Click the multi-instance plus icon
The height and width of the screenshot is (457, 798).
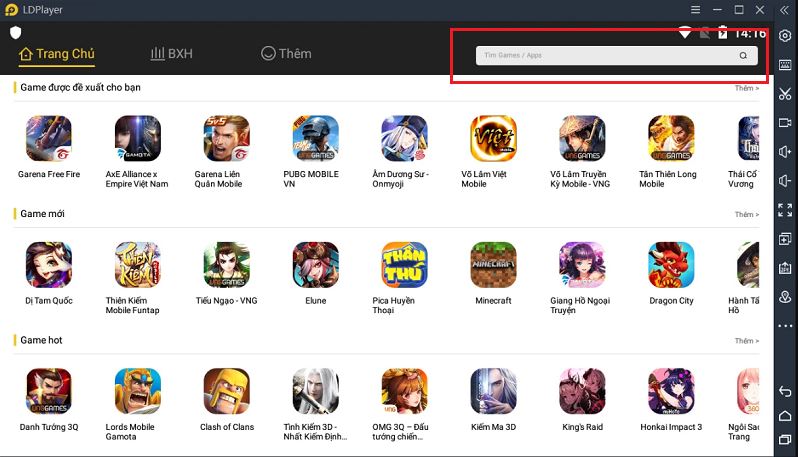click(785, 239)
